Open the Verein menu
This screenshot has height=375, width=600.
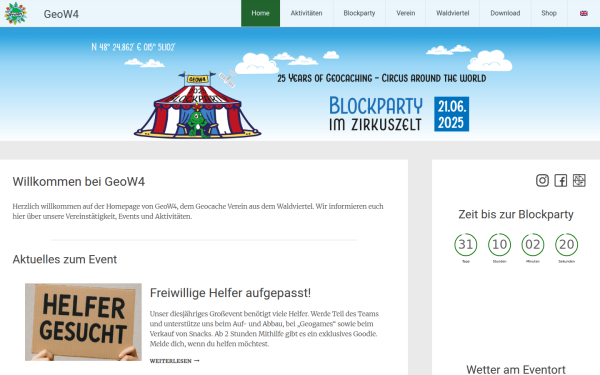[406, 13]
